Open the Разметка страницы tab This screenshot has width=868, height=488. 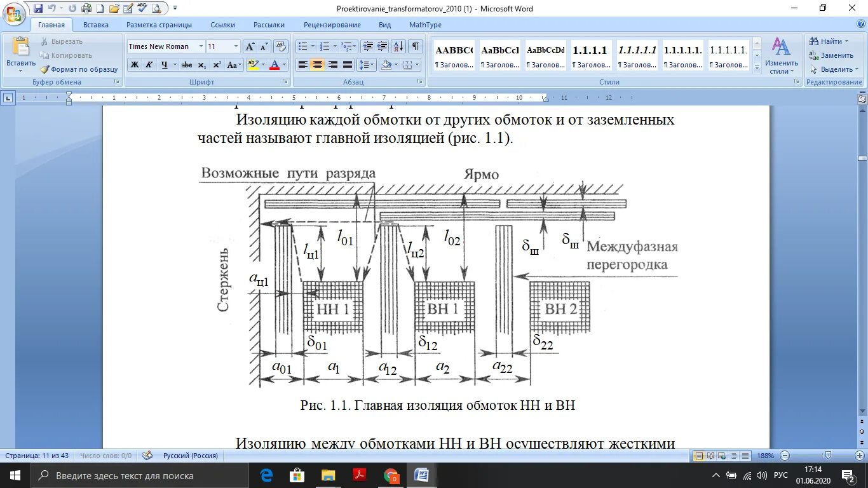tap(159, 25)
